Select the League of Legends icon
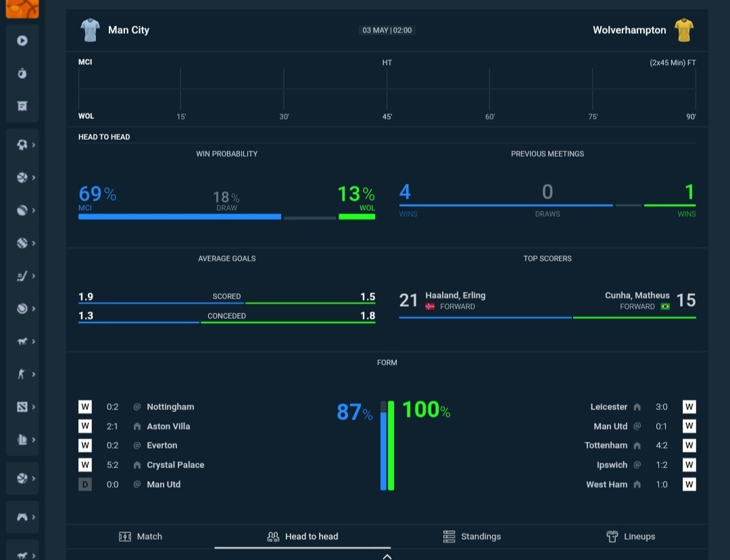Screen dimensions: 730x560 [22, 440]
